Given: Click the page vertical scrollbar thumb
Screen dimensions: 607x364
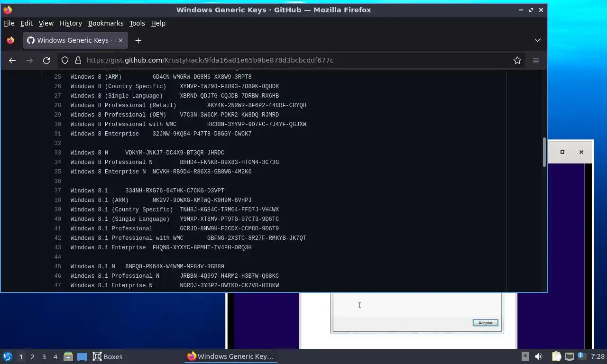Looking at the screenshot, I should pos(544,152).
